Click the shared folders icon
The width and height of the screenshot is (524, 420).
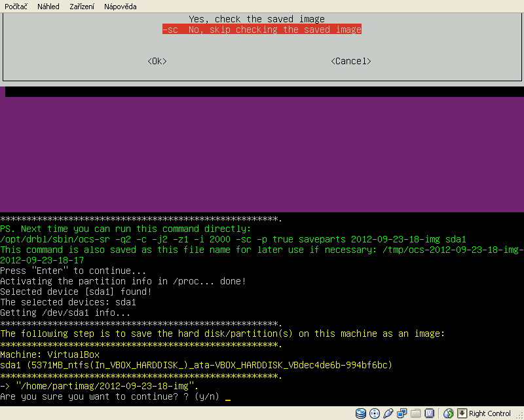point(415,413)
